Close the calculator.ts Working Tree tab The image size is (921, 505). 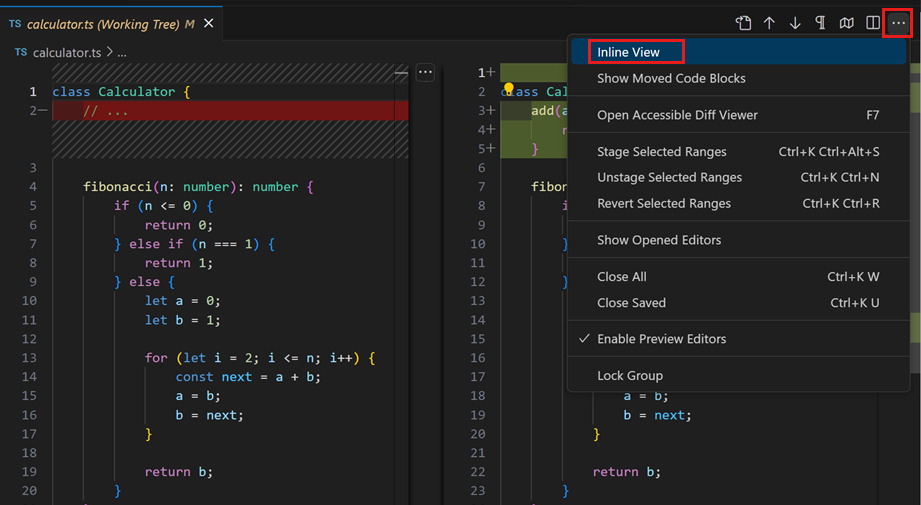(x=208, y=23)
